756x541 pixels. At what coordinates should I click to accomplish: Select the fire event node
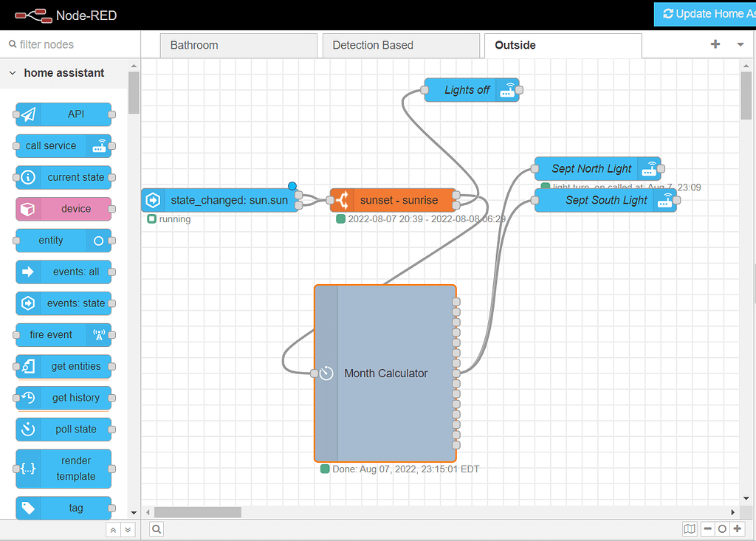click(x=63, y=335)
